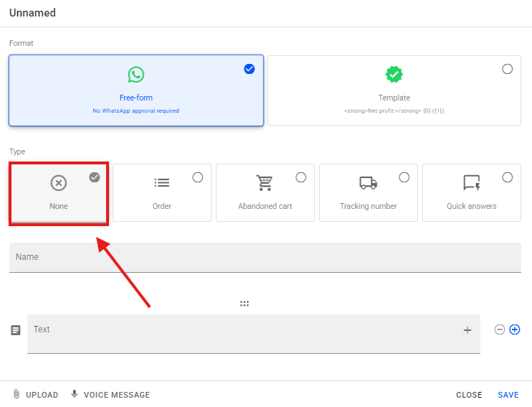
Task: Select the Template format radio button
Action: click(508, 69)
